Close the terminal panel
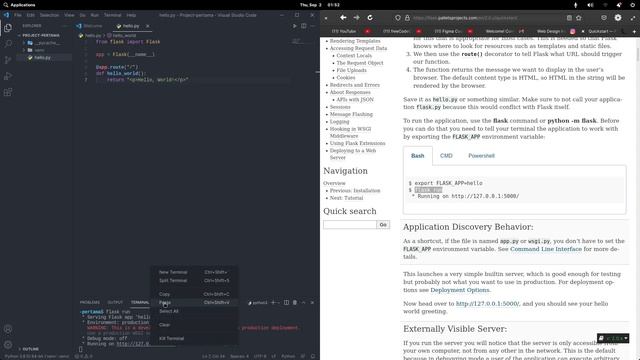This screenshot has width=640, height=360. [x=312, y=302]
